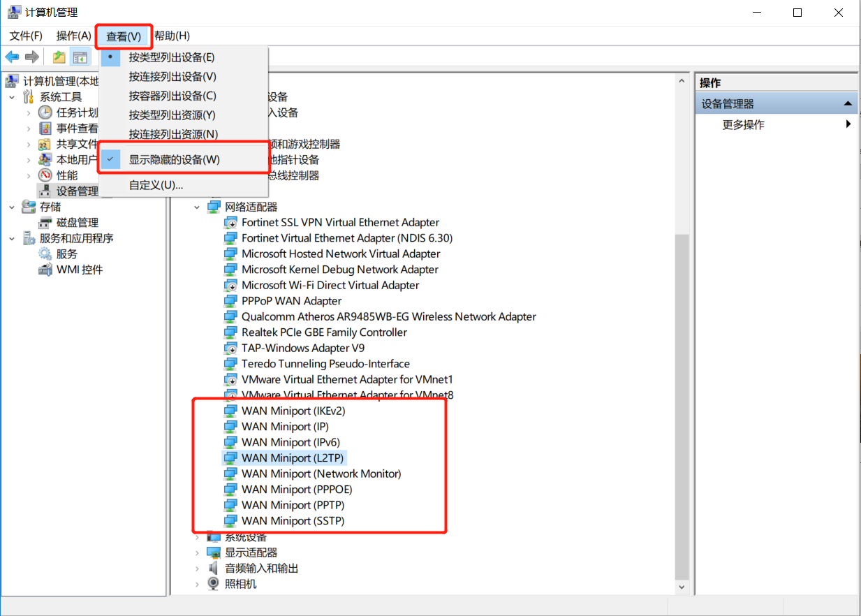This screenshot has height=616, width=861.
Task: Select 按连接列出资源(N) view option
Action: pos(184,134)
